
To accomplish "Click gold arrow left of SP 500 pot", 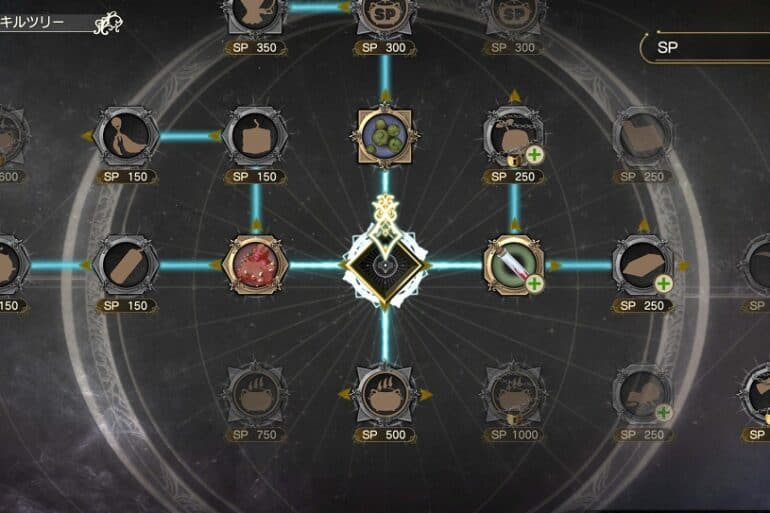I will (345, 394).
